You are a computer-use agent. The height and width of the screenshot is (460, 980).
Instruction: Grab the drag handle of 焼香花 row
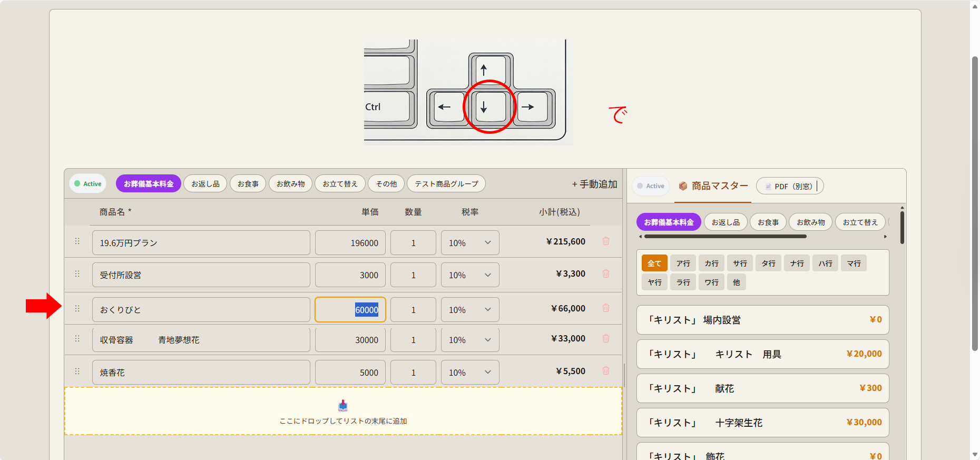[77, 371]
